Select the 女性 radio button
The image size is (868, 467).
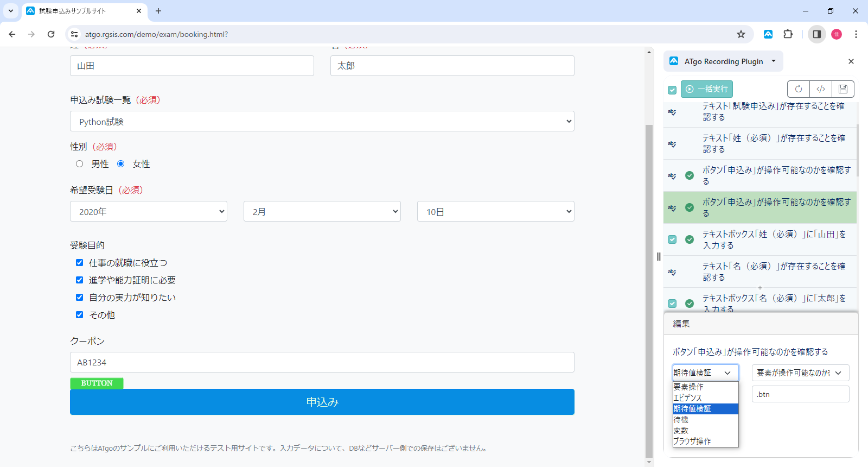[x=121, y=164]
